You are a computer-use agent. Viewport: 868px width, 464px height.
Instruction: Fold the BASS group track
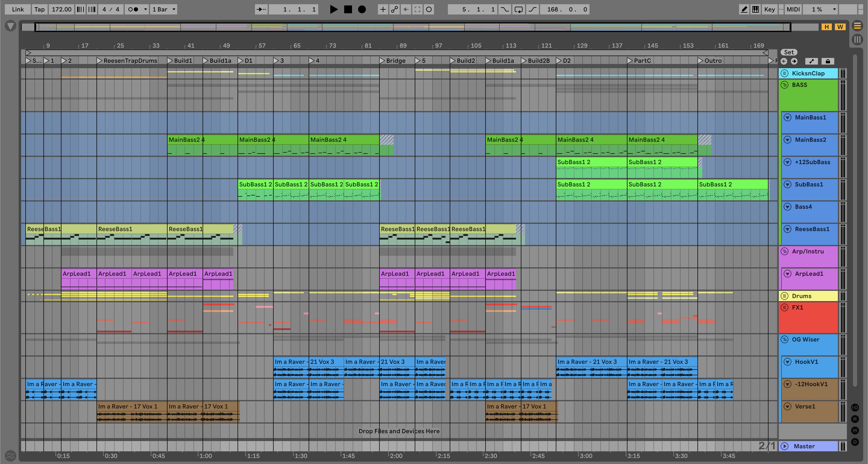(785, 85)
